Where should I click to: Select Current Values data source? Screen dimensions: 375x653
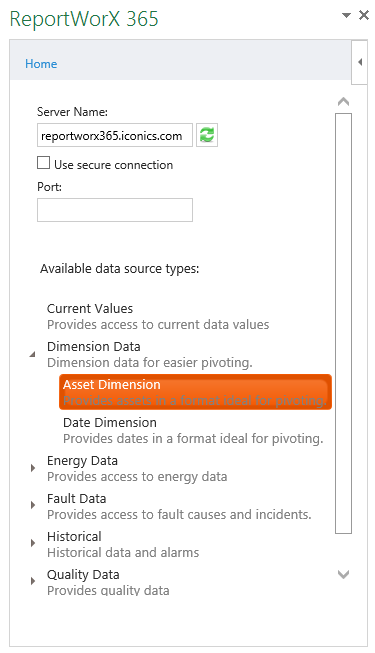point(158,317)
